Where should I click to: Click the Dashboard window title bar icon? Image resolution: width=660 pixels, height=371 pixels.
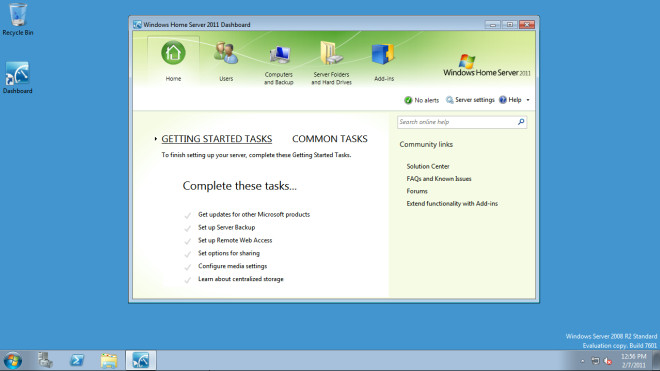(x=137, y=24)
